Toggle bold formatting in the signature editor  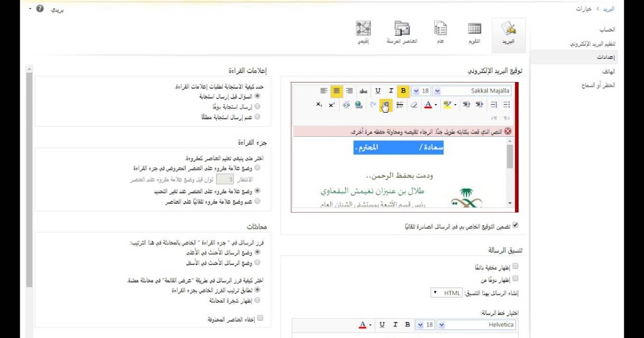point(404,91)
